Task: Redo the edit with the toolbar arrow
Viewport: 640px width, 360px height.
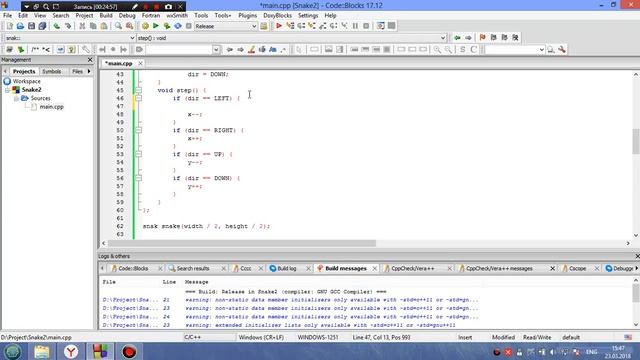Action: [x=68, y=26]
